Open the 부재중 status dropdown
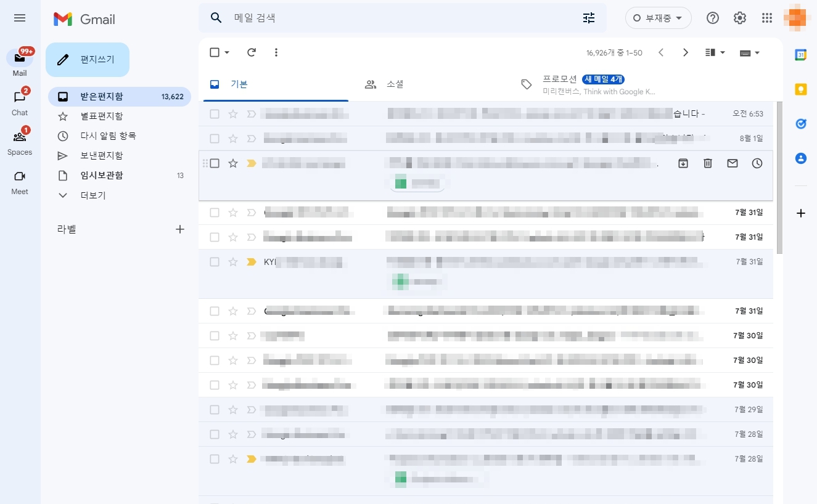 click(658, 18)
